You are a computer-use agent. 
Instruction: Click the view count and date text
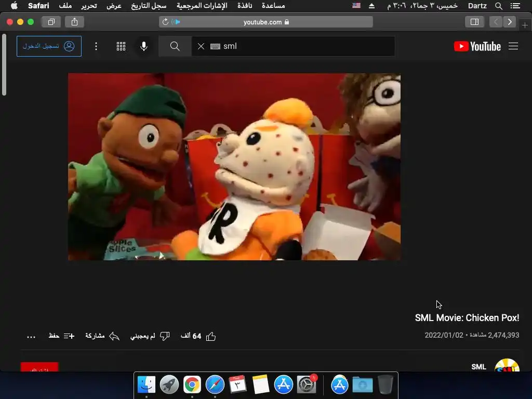(472, 335)
